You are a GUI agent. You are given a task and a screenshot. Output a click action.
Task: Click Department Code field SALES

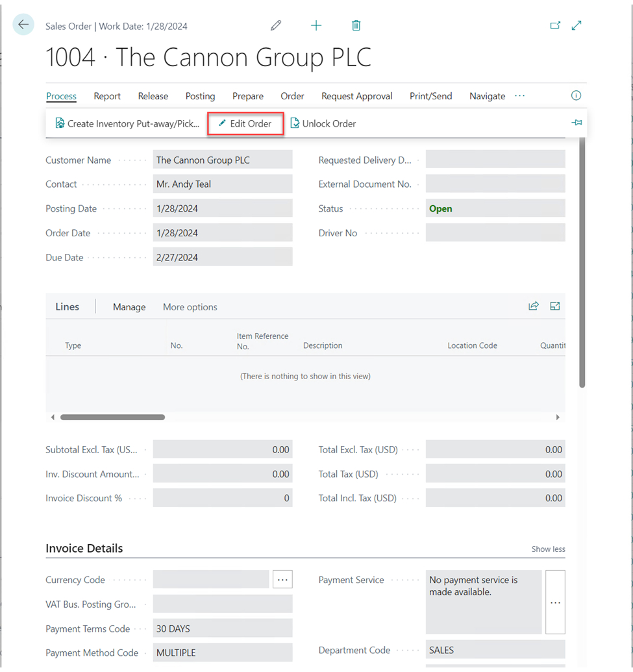(495, 650)
